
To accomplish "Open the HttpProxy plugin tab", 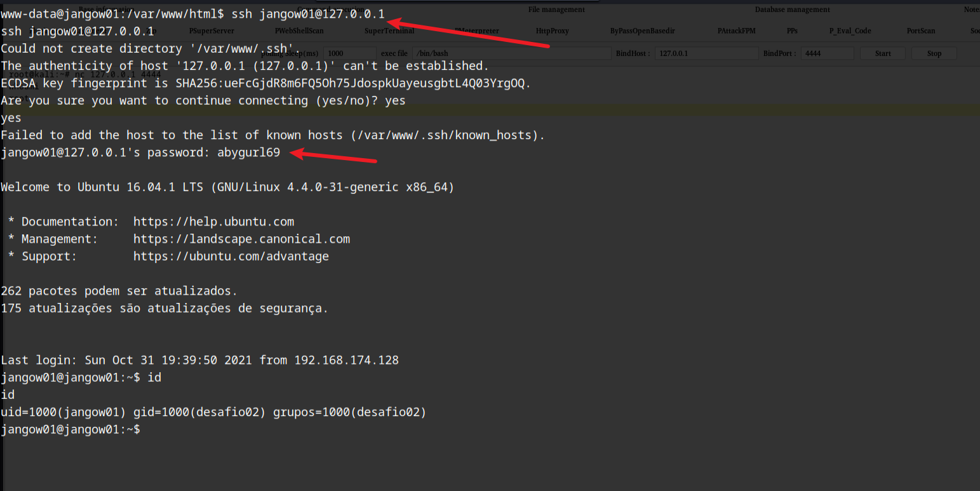I will (x=552, y=30).
